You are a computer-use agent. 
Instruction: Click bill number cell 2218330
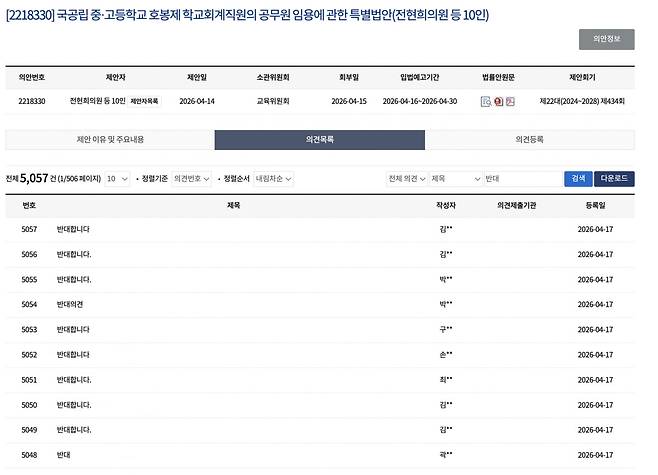(x=32, y=101)
